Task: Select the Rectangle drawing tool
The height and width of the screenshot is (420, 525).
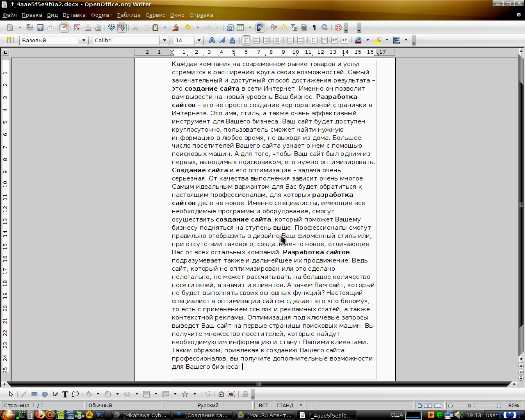Action: [34, 394]
